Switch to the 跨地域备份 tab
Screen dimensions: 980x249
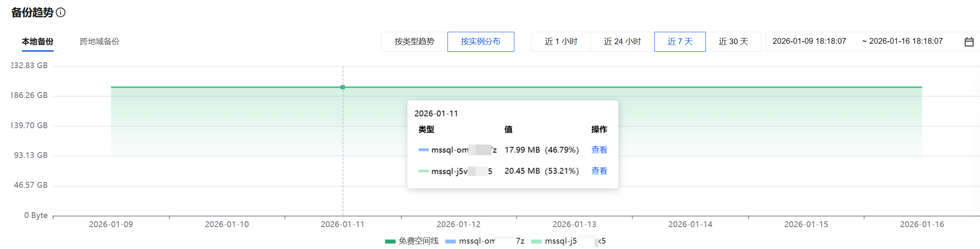tap(99, 42)
